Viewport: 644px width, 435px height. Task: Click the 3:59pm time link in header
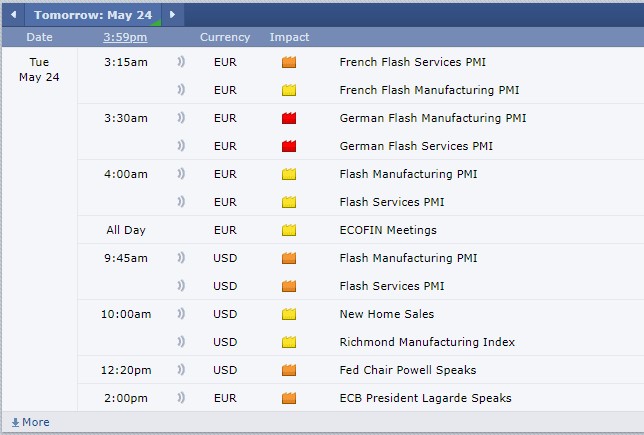pos(125,37)
